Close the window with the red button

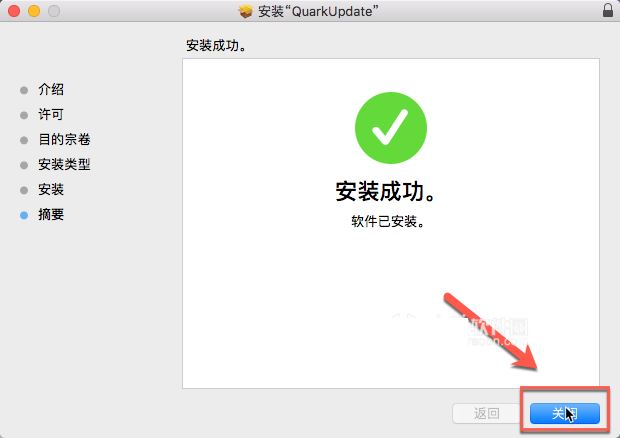pyautogui.click(x=14, y=11)
